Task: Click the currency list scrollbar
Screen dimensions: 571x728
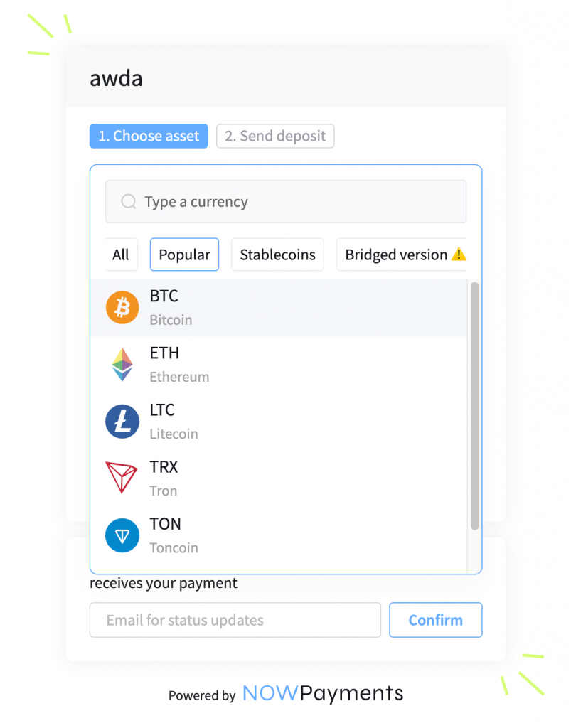Action: click(x=474, y=405)
